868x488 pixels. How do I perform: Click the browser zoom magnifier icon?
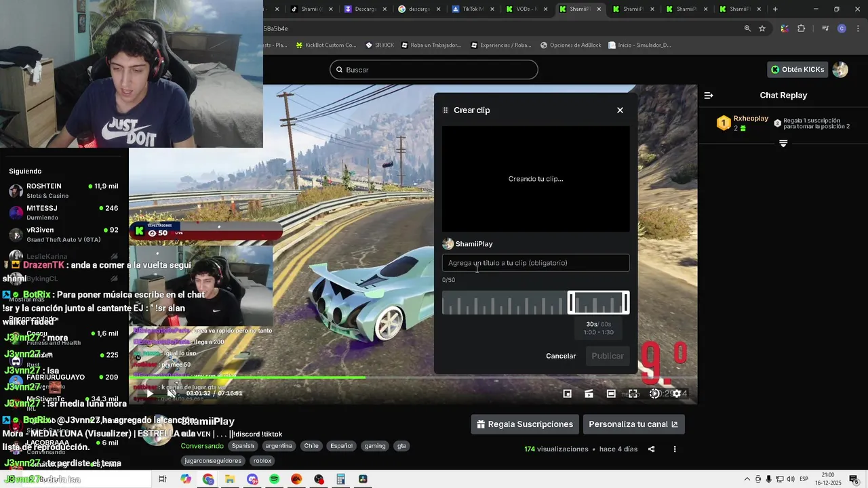(747, 28)
